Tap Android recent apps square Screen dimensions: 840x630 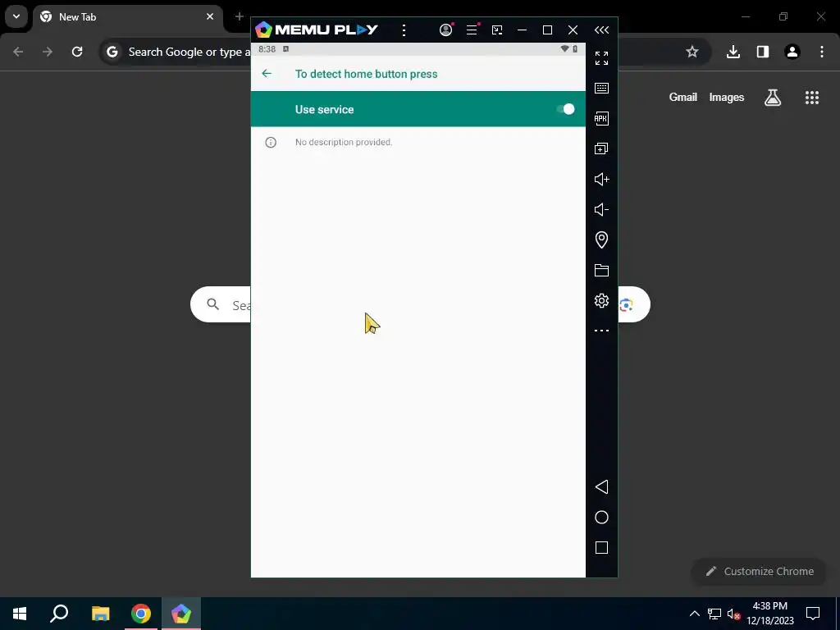point(601,547)
